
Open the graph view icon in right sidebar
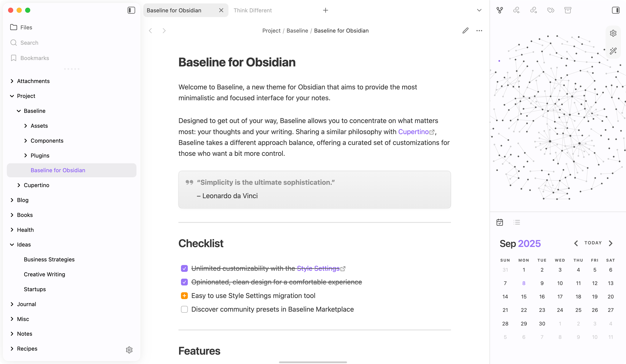click(x=500, y=10)
